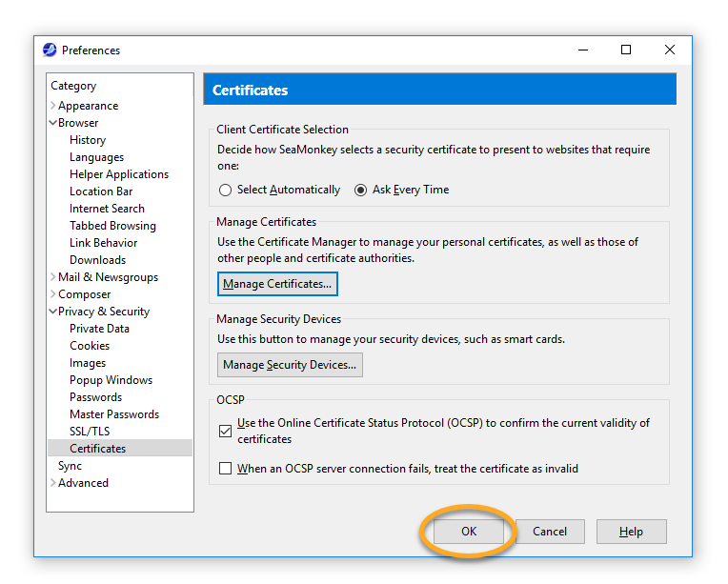Open the Master Passwords preferences
The image size is (728, 584).
[114, 414]
